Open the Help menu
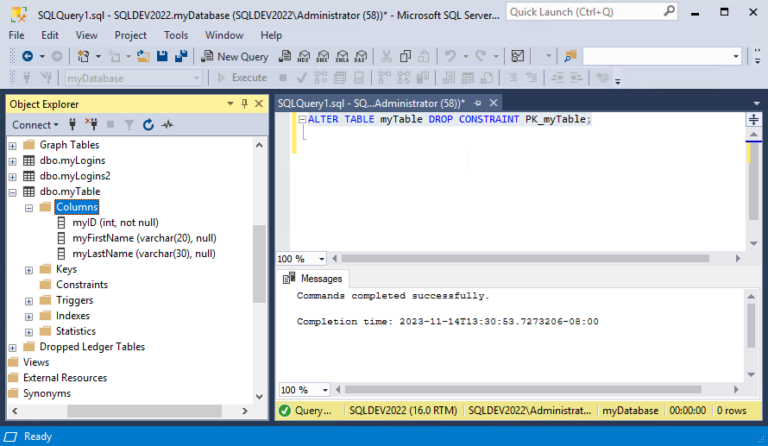 (x=271, y=35)
